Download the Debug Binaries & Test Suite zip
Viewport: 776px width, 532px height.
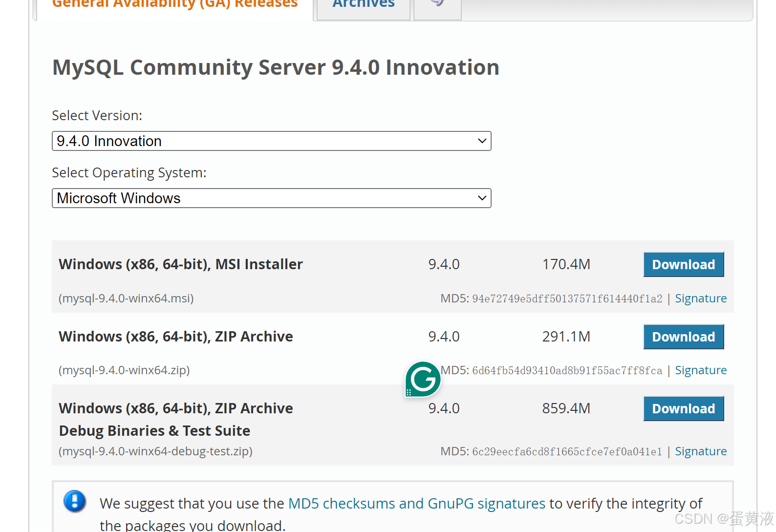684,409
